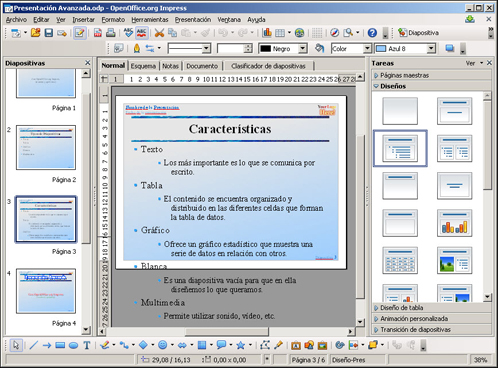Click the black Negro color swatch
The width and height of the screenshot is (498, 368).
click(265, 49)
